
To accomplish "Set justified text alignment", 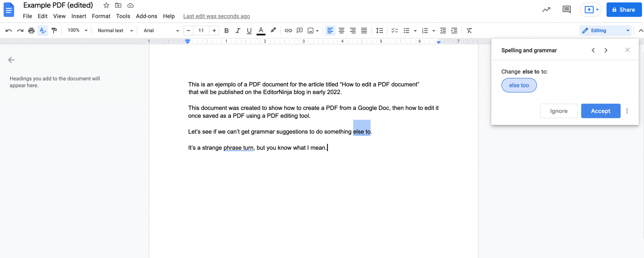I will (364, 30).
